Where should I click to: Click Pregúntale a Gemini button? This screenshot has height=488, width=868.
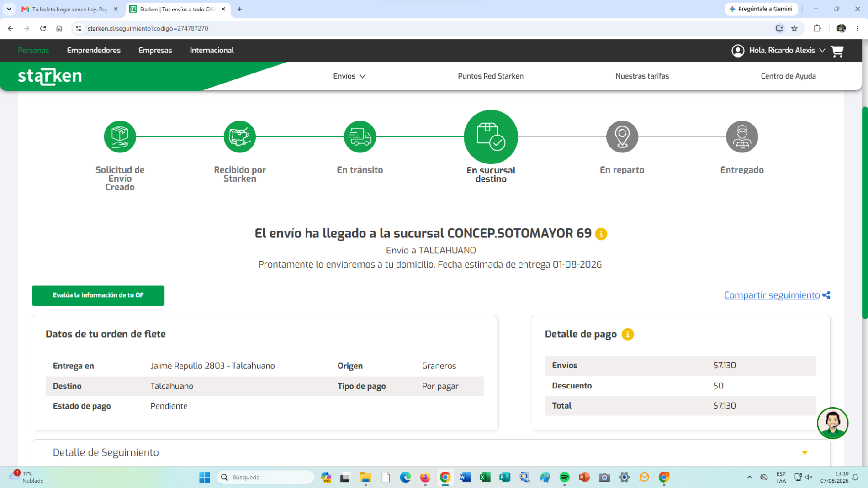coord(761,9)
